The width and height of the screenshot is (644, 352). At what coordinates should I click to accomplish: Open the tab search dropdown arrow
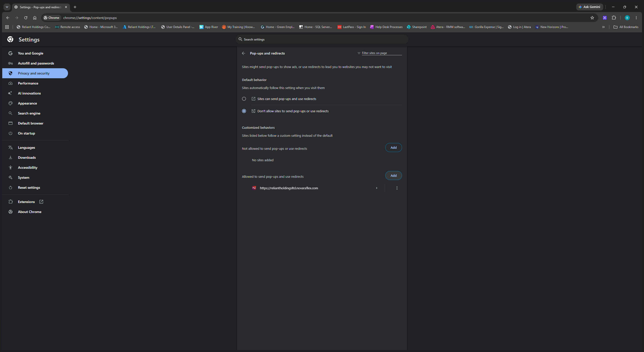[7, 7]
